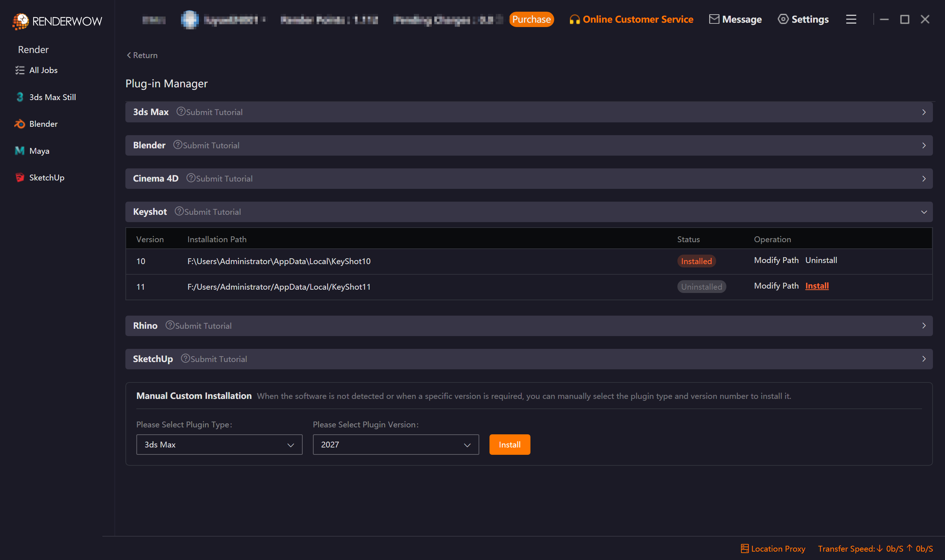Select KeyShot11 installation path text

coord(279,287)
